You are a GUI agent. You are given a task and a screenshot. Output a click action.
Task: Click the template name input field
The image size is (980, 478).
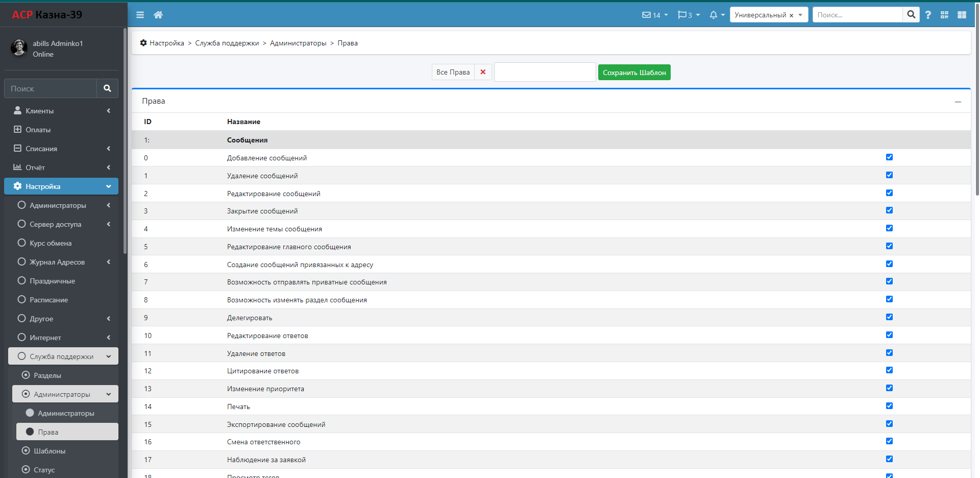pyautogui.click(x=545, y=72)
